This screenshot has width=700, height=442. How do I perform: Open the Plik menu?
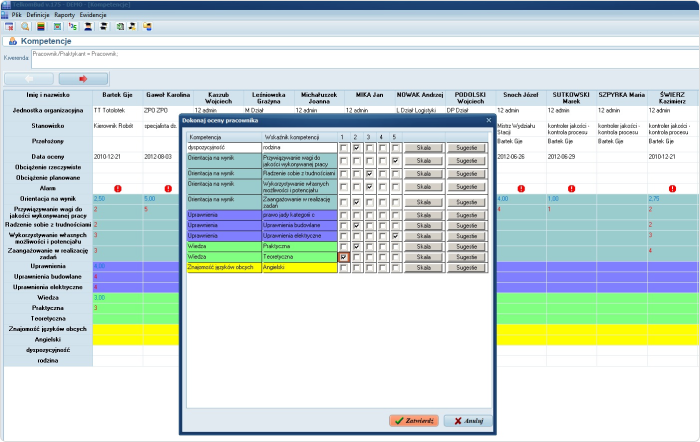click(17, 15)
